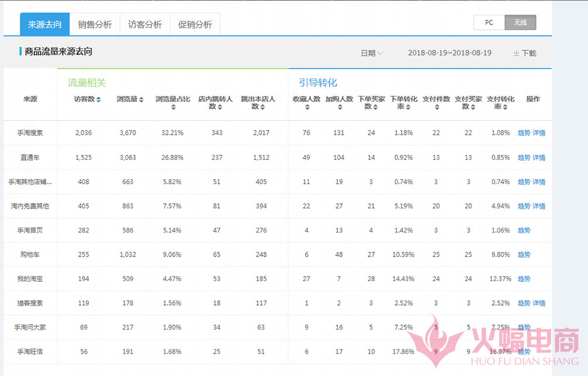Switch to 无线 data view
588x376 pixels.
(x=520, y=23)
